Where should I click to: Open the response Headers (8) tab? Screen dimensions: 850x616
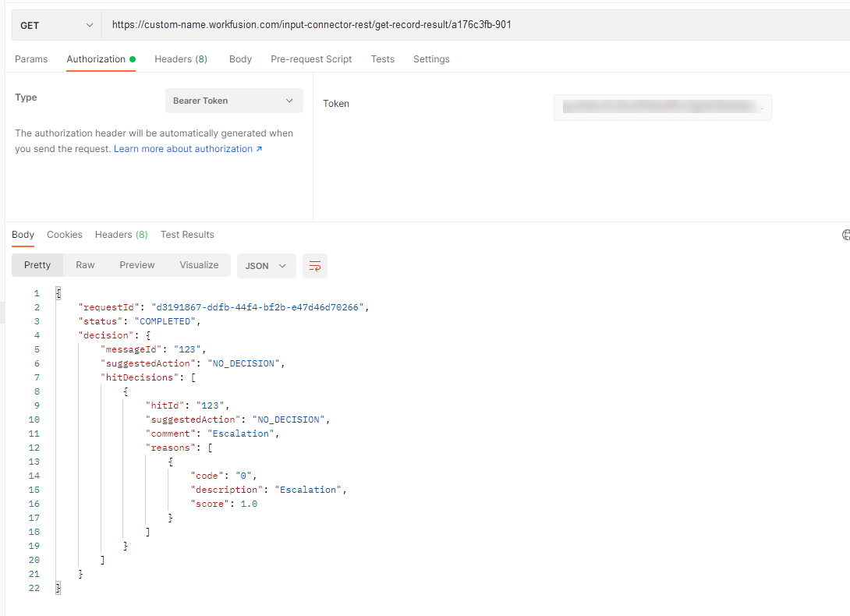point(122,235)
